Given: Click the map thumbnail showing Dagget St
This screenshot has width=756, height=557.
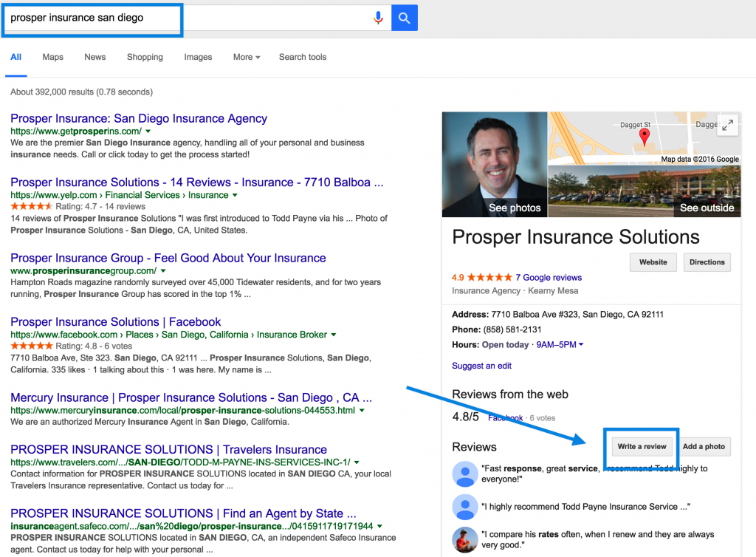Looking at the screenshot, I should point(645,138).
